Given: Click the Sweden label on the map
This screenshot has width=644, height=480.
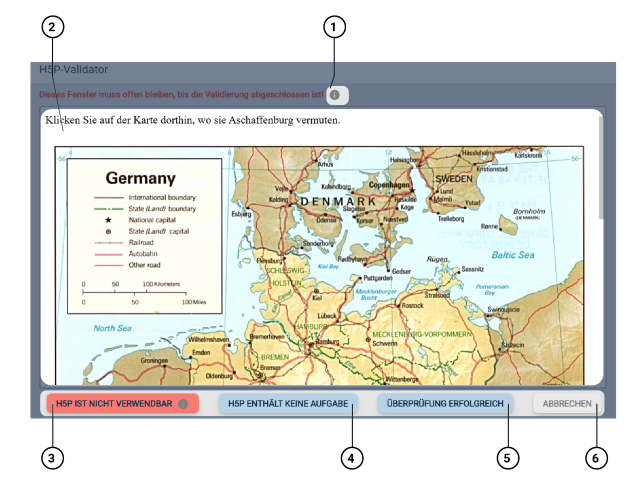Looking at the screenshot, I should point(462,178).
